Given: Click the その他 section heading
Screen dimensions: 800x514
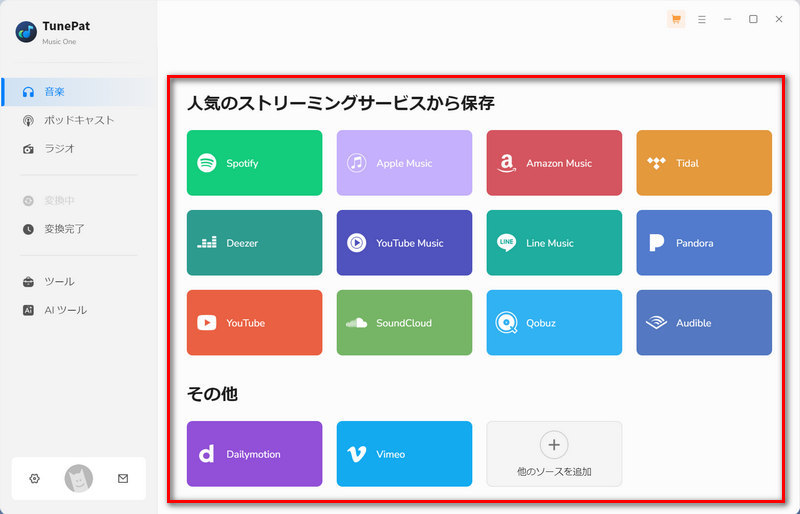Looking at the screenshot, I should (x=212, y=394).
